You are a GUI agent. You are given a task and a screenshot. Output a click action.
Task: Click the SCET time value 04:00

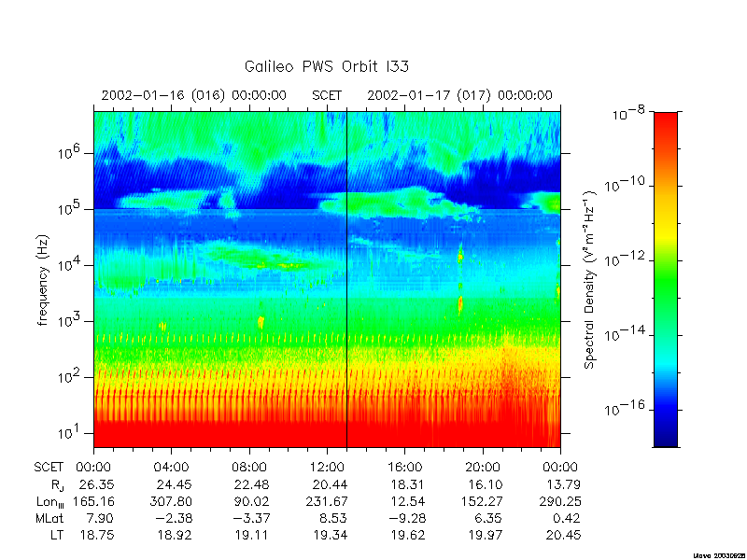click(x=171, y=468)
